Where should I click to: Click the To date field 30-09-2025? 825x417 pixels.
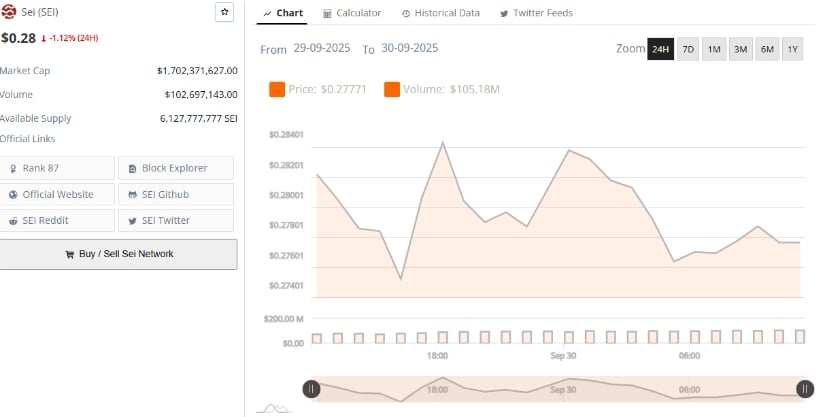(x=409, y=48)
